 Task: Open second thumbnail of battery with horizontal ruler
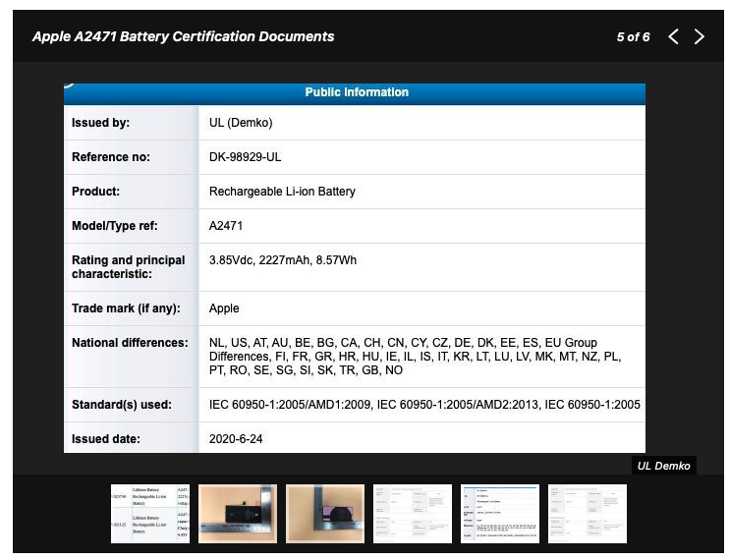(x=238, y=514)
